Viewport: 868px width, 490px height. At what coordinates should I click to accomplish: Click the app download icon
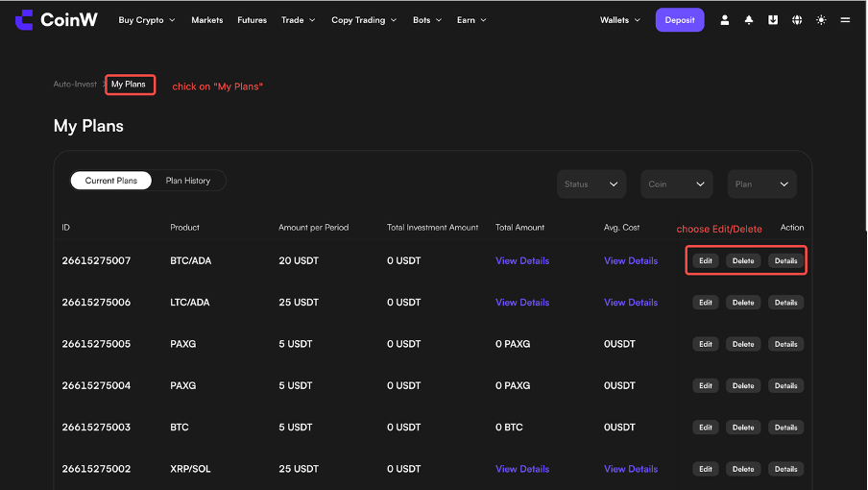(x=773, y=20)
